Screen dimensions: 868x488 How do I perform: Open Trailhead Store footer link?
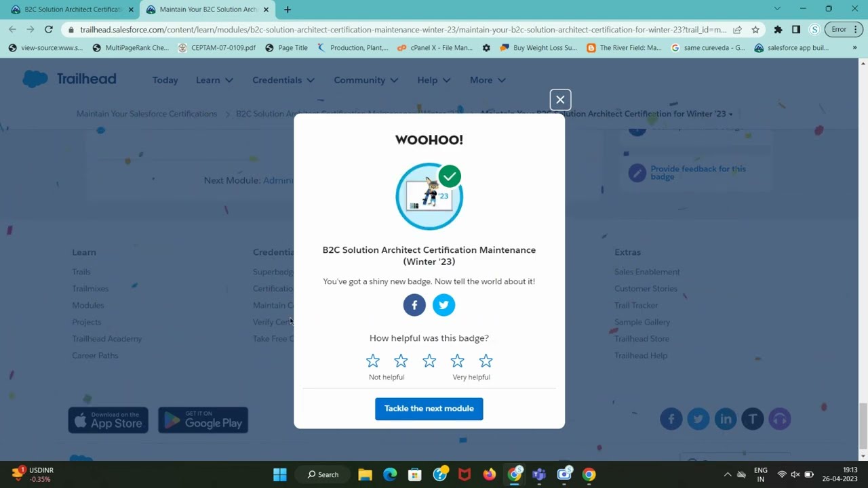pyautogui.click(x=642, y=339)
